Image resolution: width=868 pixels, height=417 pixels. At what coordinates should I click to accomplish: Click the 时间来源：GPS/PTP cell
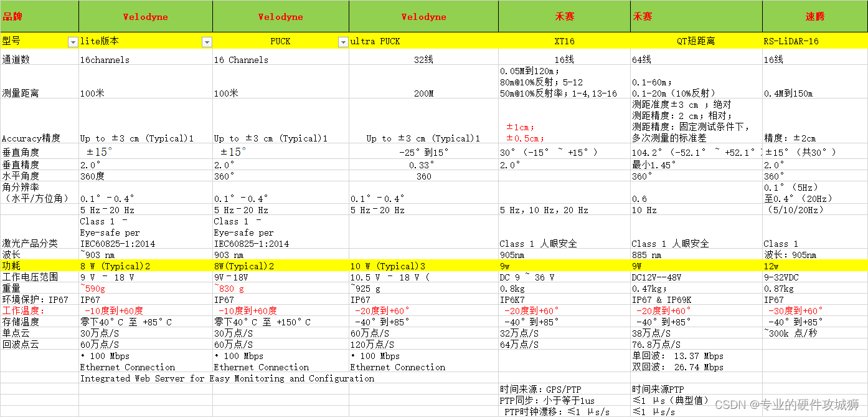click(565, 389)
